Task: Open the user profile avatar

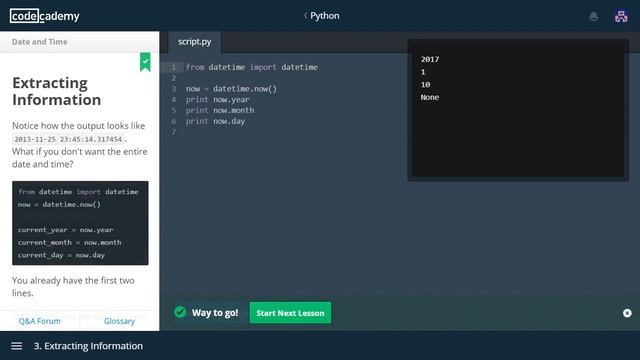Action: click(x=621, y=16)
